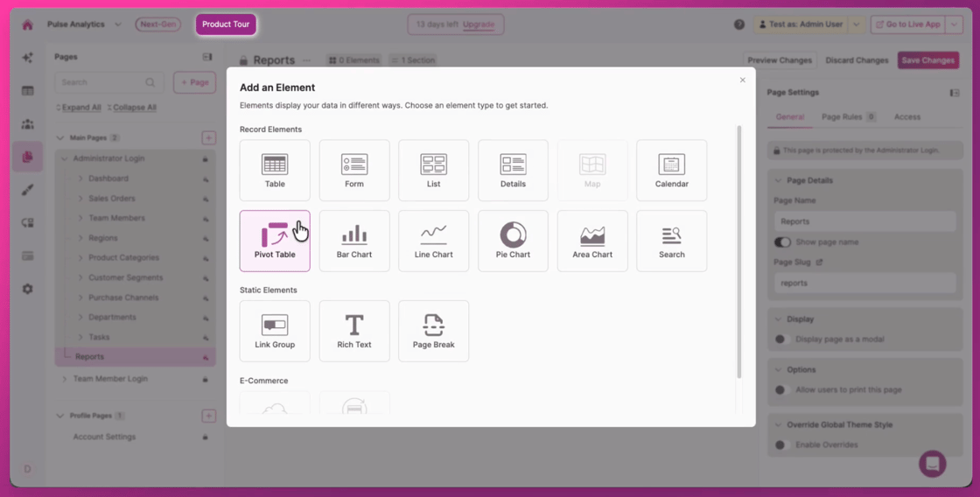Collapse the Main Pages group
The image size is (980, 497).
point(60,137)
